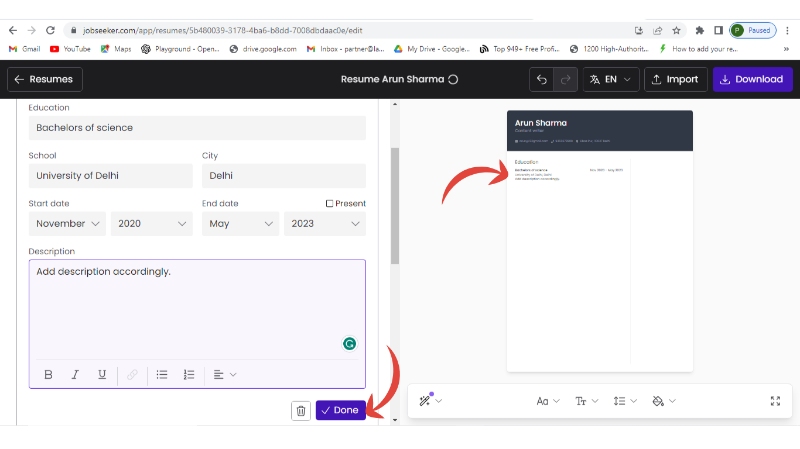Insert a bulleted list
The image size is (800, 449).
pos(162,375)
